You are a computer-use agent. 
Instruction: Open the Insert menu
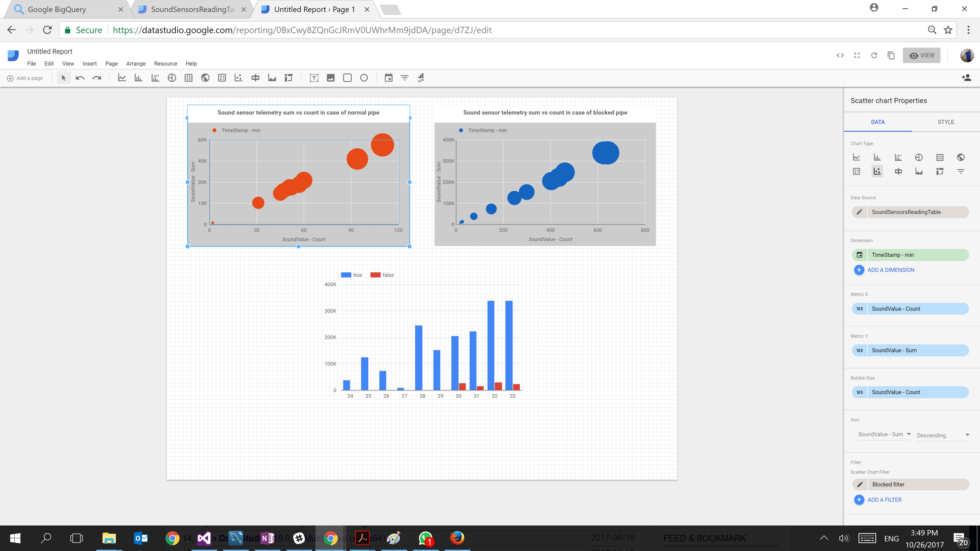(89, 64)
